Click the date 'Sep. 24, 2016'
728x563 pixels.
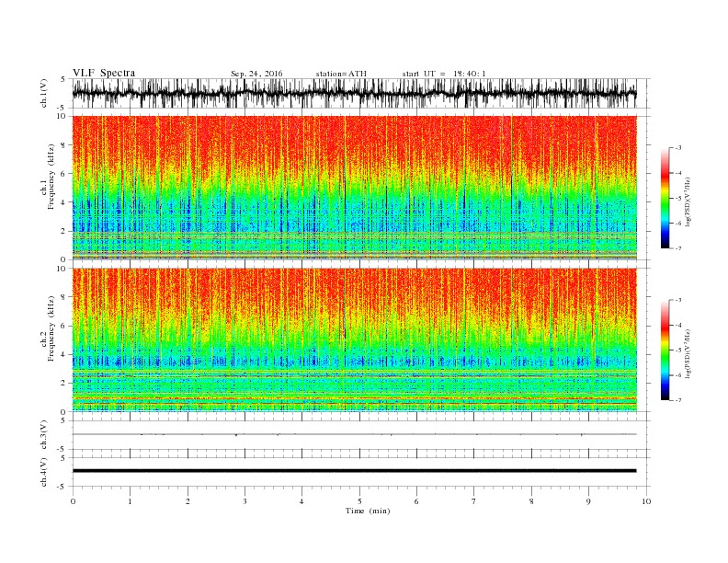[x=256, y=74]
